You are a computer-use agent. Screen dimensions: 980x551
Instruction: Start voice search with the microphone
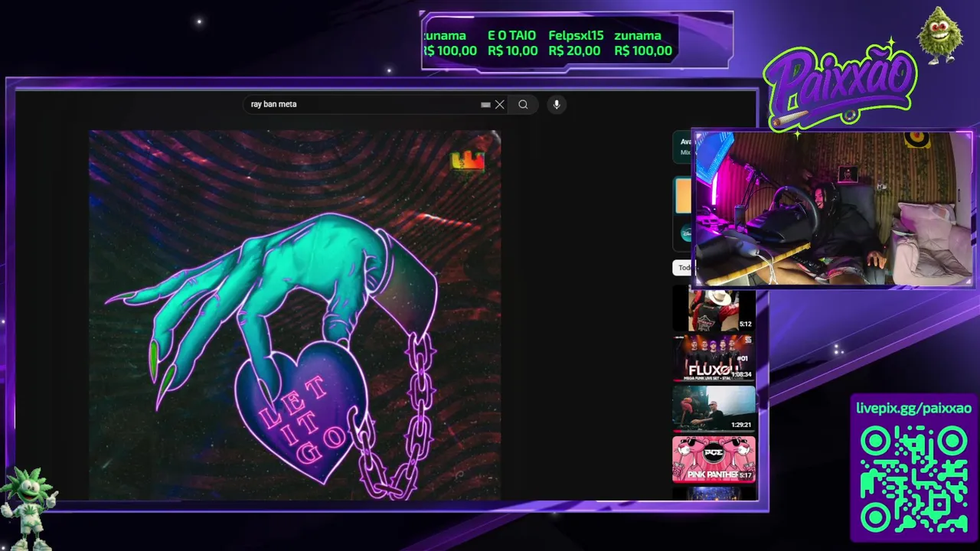tap(557, 105)
